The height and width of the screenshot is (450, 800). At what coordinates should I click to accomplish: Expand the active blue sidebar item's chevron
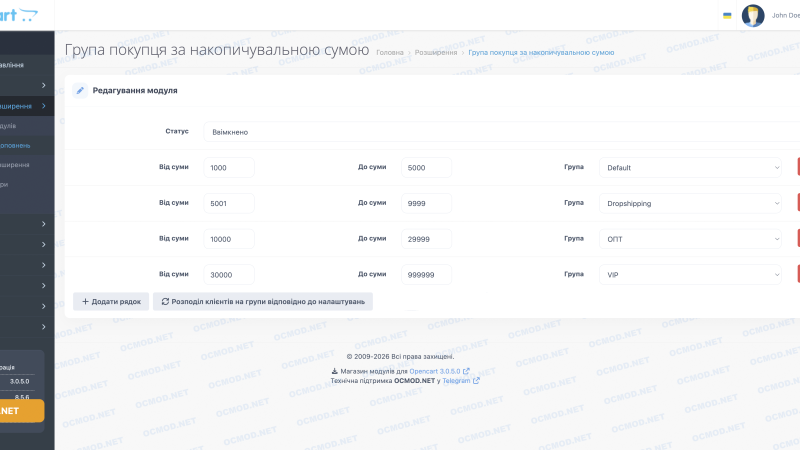coord(44,106)
